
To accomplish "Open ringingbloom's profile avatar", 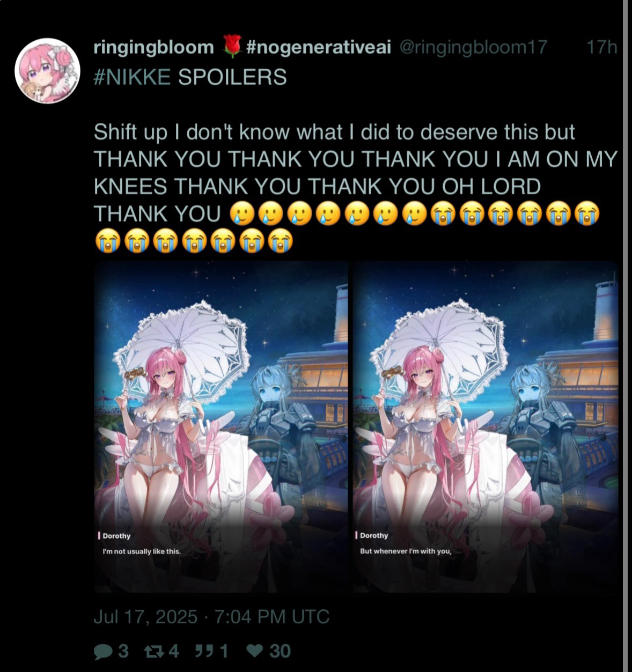I will [x=47, y=71].
